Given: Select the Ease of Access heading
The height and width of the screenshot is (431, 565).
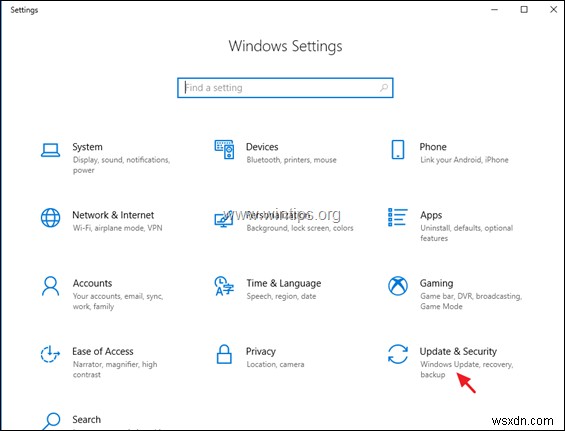Looking at the screenshot, I should pos(103,351).
